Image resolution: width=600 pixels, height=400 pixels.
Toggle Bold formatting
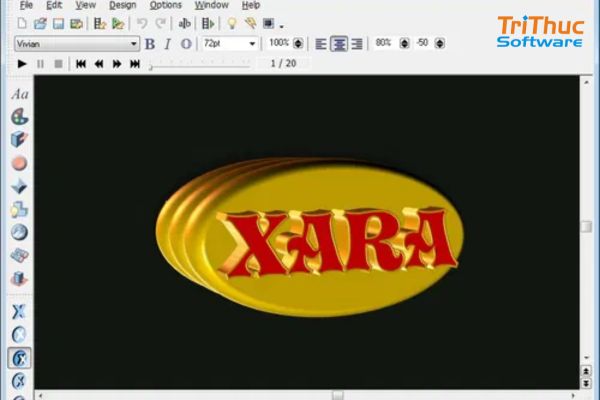click(x=150, y=44)
